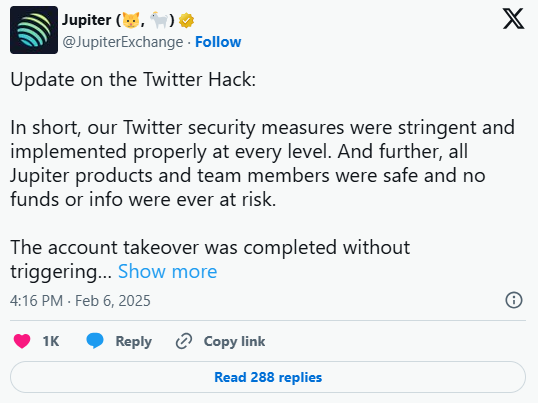
Task: Click the Copy link text label
Action: 234,342
